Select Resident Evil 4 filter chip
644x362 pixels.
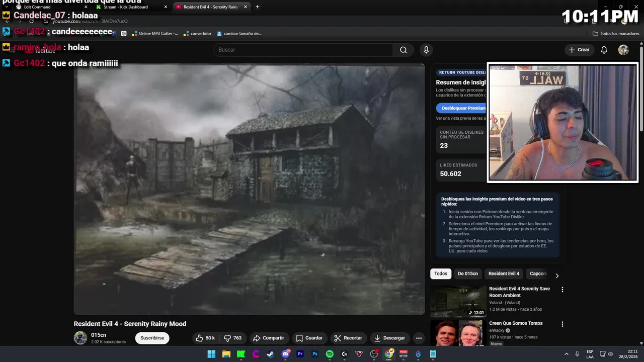(x=504, y=274)
